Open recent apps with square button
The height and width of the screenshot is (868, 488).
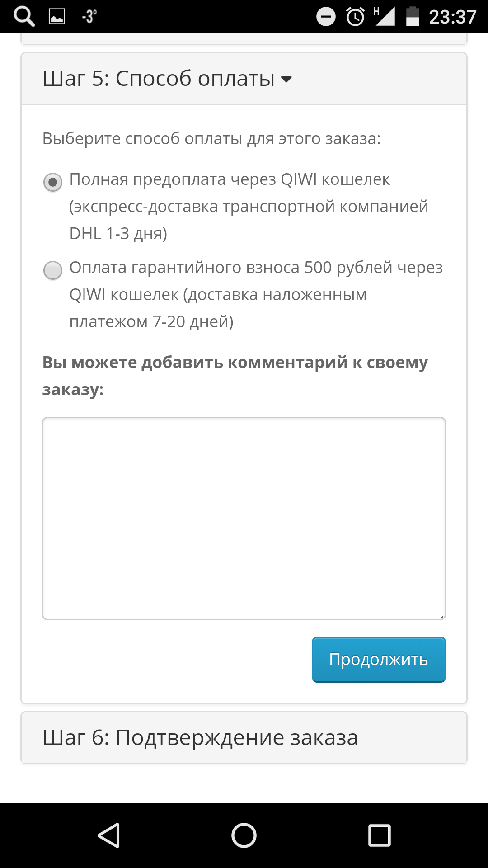pyautogui.click(x=379, y=835)
